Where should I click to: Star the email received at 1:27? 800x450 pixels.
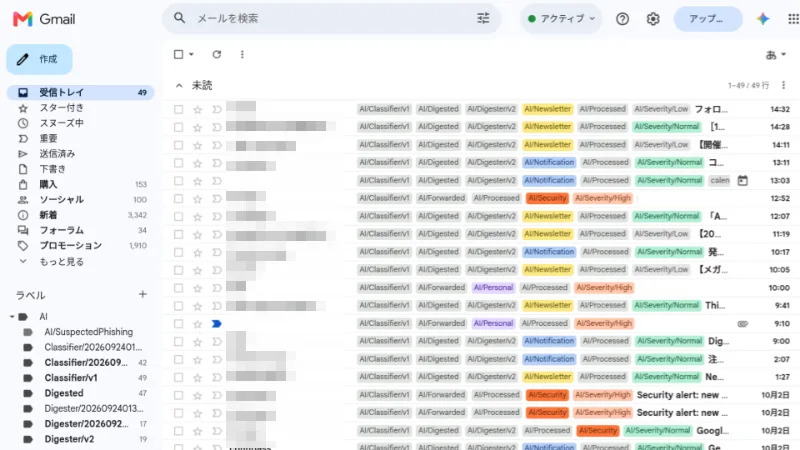click(197, 377)
